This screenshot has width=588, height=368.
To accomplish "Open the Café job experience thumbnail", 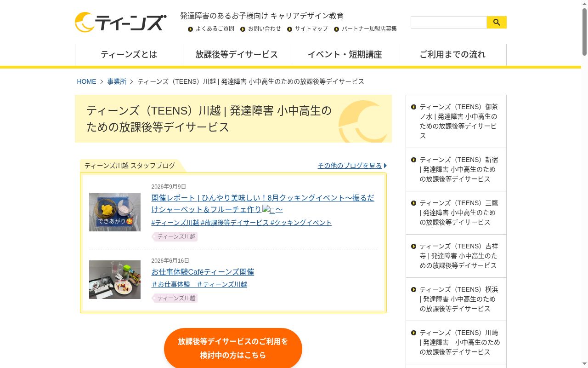I will click(x=115, y=280).
